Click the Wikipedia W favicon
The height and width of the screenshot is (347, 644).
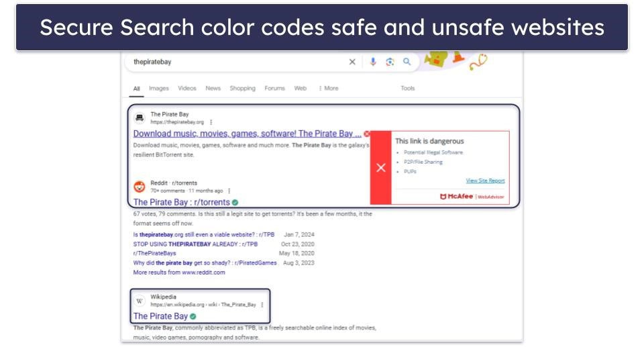tap(140, 301)
